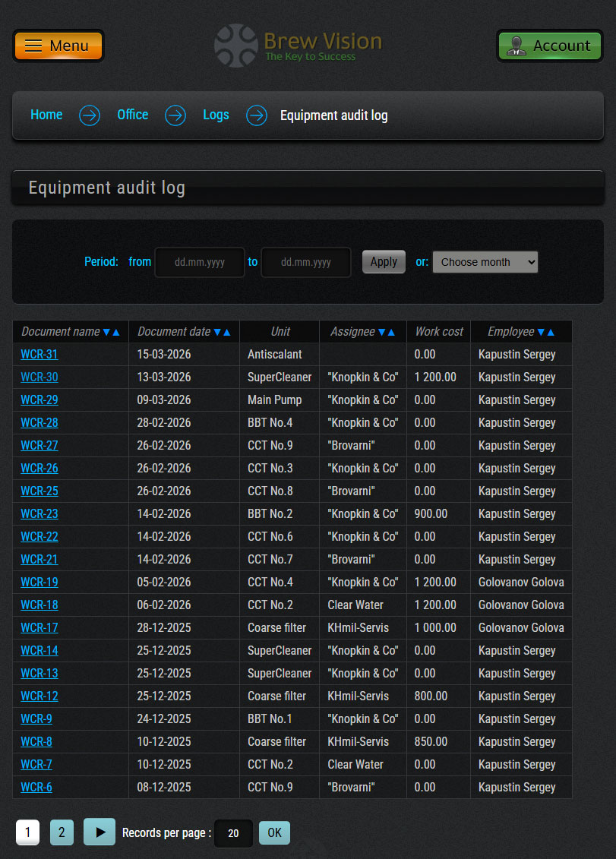Focus the period 'from' date field
This screenshot has height=859, width=616.
[x=200, y=262]
